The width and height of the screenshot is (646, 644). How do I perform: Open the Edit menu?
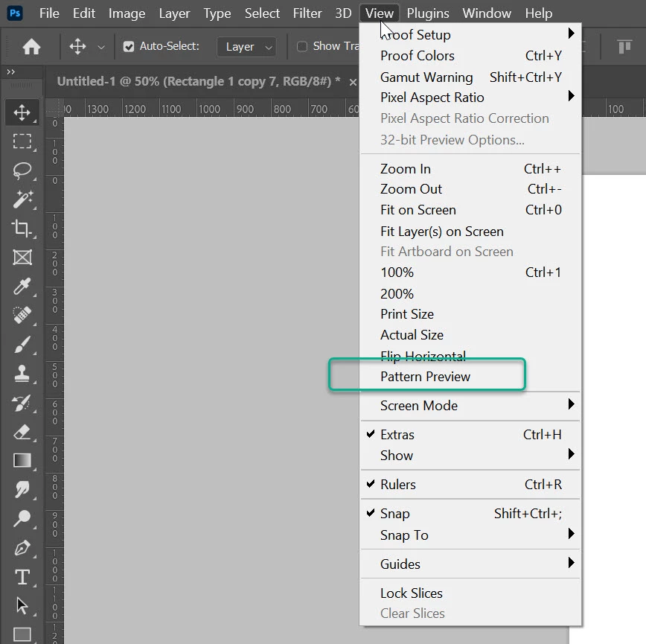click(x=84, y=13)
